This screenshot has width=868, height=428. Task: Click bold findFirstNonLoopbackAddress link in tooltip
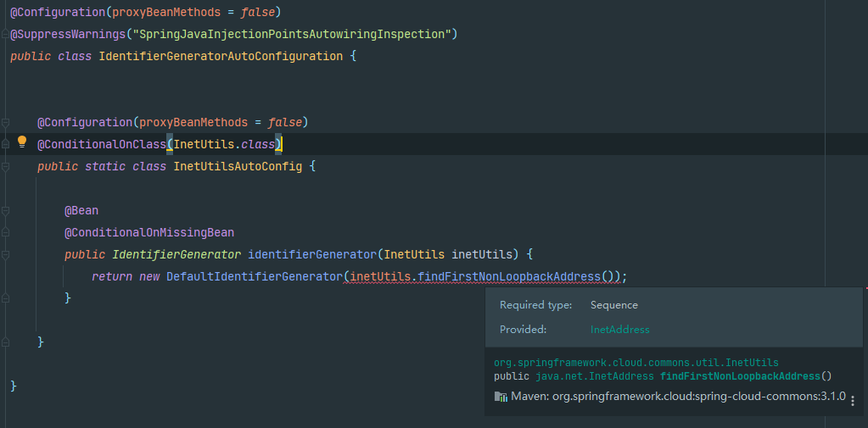click(740, 376)
